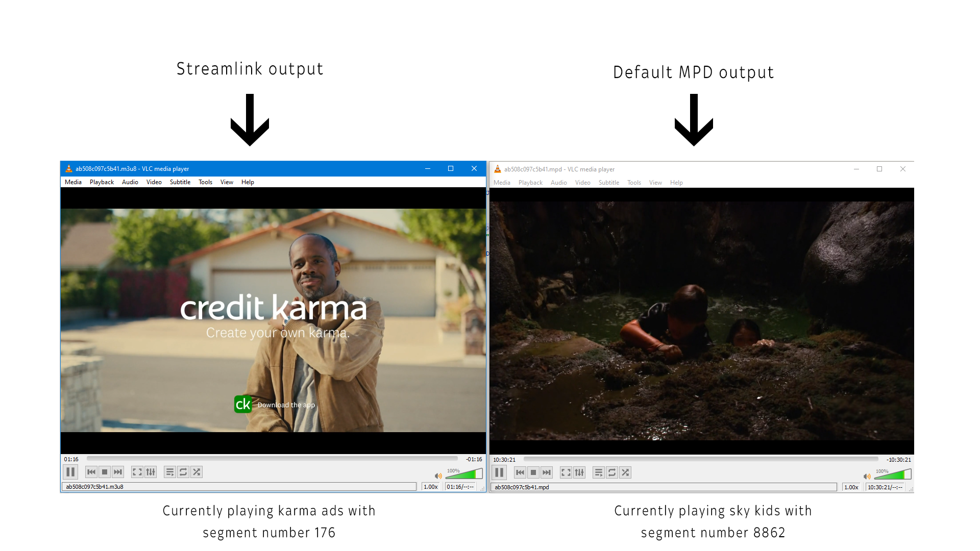Stop playback in the mpd VLC window
980x551 pixels.
tap(533, 472)
